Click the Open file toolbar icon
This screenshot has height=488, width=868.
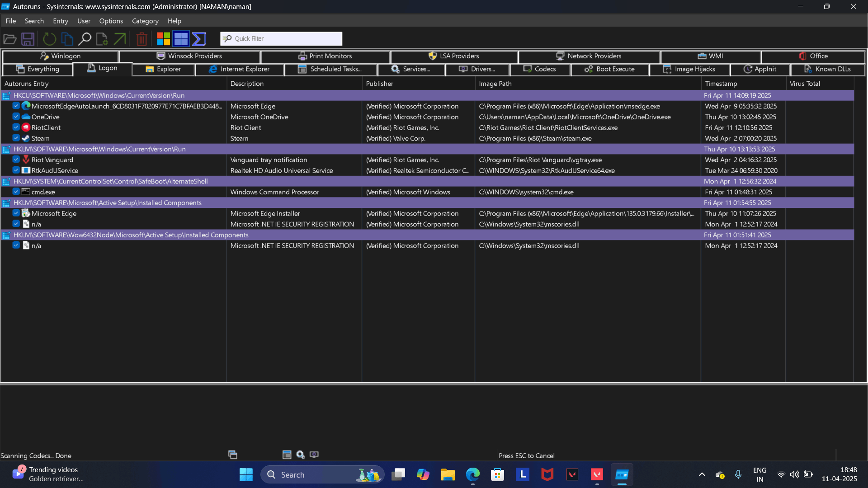pyautogui.click(x=10, y=39)
